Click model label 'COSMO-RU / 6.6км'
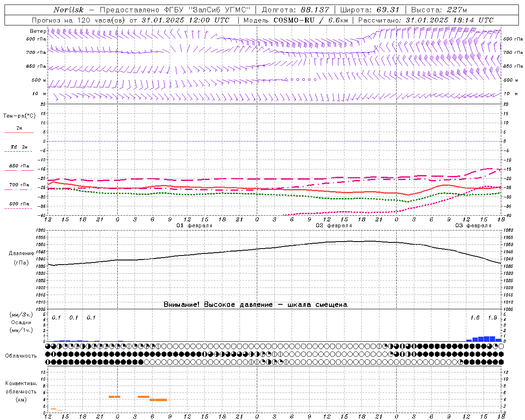Image resolution: width=525 pixels, height=420 pixels. [310, 20]
